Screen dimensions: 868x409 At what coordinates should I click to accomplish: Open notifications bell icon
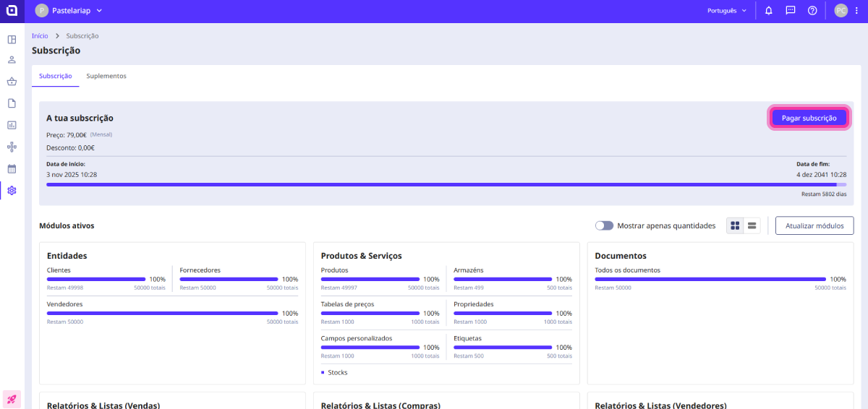pyautogui.click(x=768, y=11)
